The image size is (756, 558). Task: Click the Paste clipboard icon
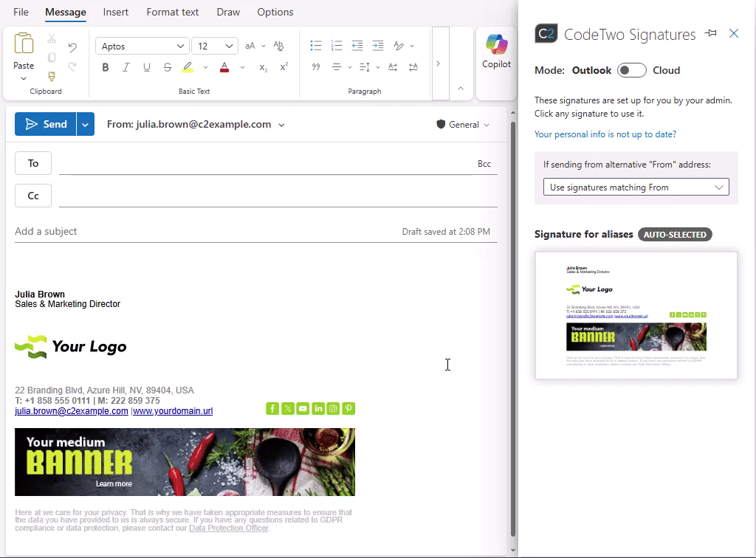(24, 44)
